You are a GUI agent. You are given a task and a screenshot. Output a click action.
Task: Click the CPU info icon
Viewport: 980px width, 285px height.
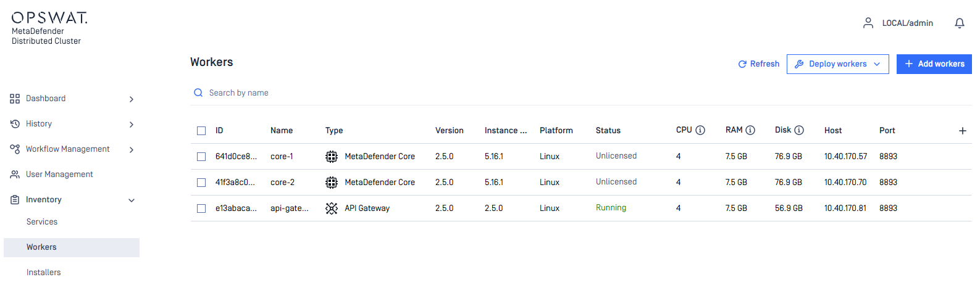(700, 130)
